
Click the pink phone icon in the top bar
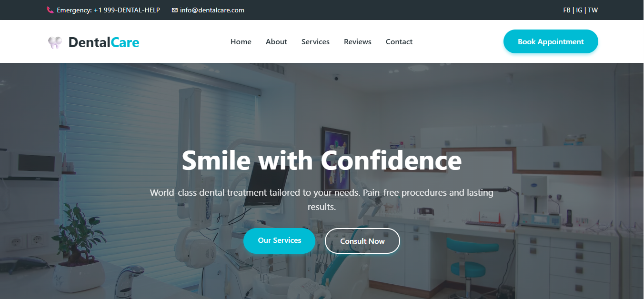click(x=50, y=10)
